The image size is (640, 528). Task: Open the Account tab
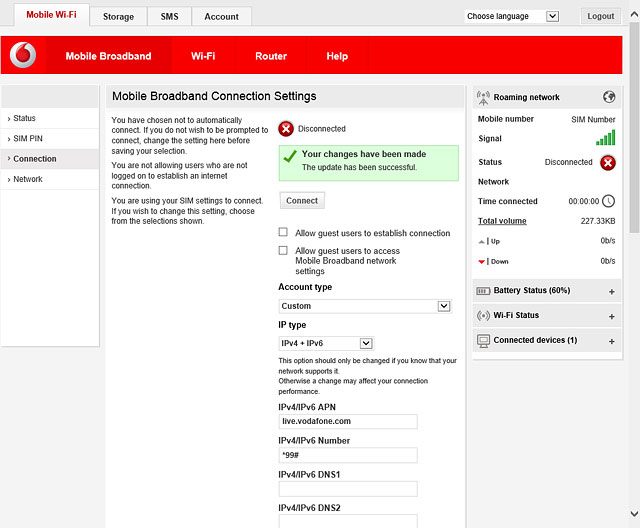[x=222, y=17]
